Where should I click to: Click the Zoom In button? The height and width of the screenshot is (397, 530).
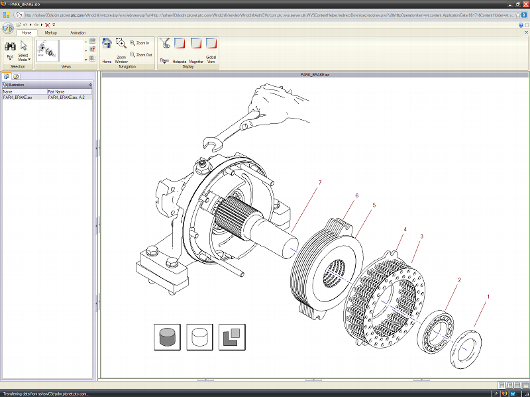(140, 43)
